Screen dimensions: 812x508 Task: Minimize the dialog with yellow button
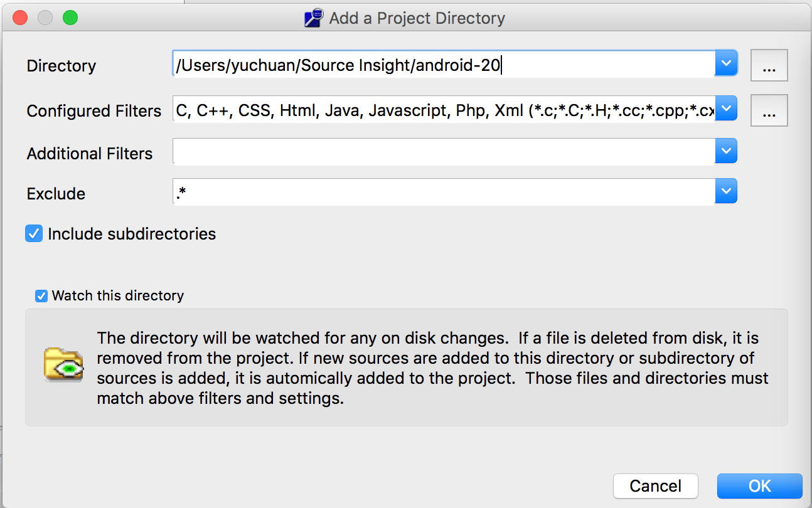tap(45, 18)
